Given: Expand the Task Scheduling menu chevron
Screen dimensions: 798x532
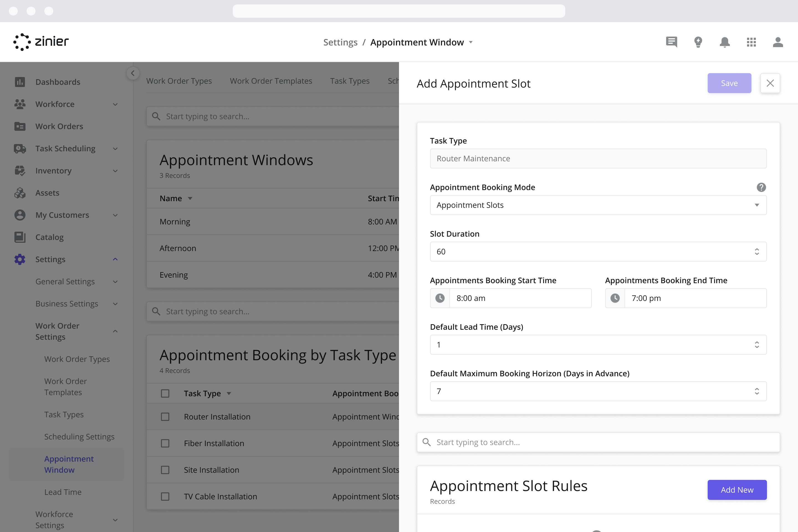Looking at the screenshot, I should pyautogui.click(x=115, y=149).
